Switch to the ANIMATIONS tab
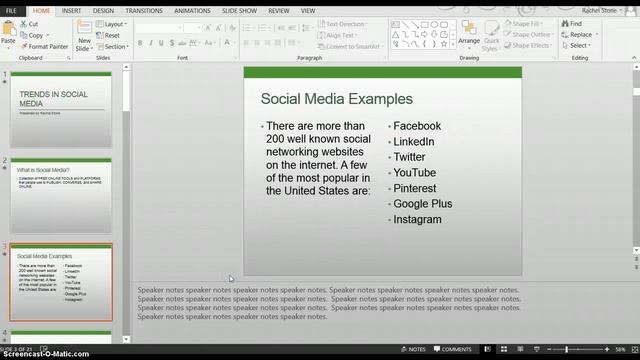Viewport: 640px width, 360px height. [x=192, y=11]
